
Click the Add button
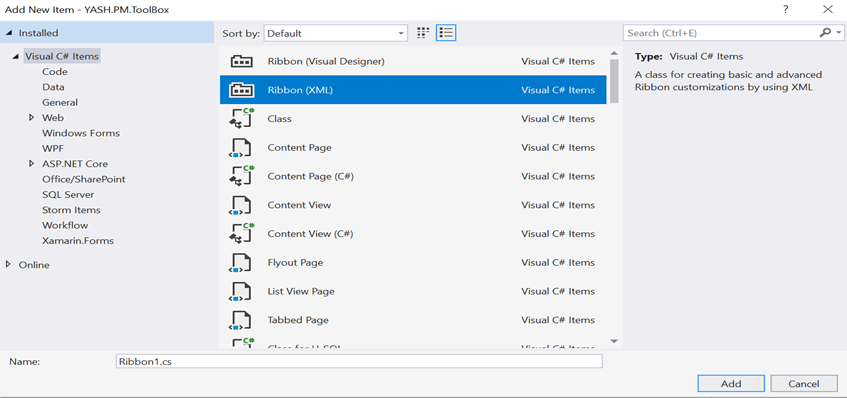pos(731,383)
